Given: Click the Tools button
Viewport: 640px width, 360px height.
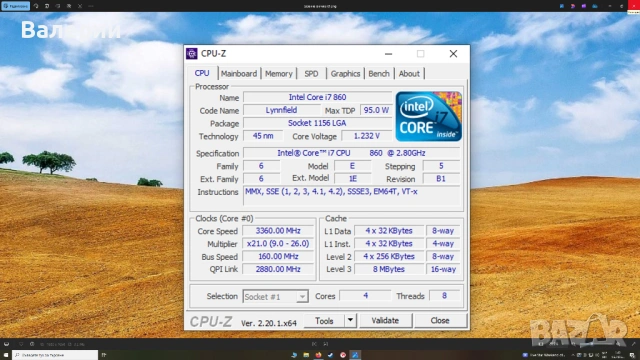Looking at the screenshot, I should [x=324, y=321].
